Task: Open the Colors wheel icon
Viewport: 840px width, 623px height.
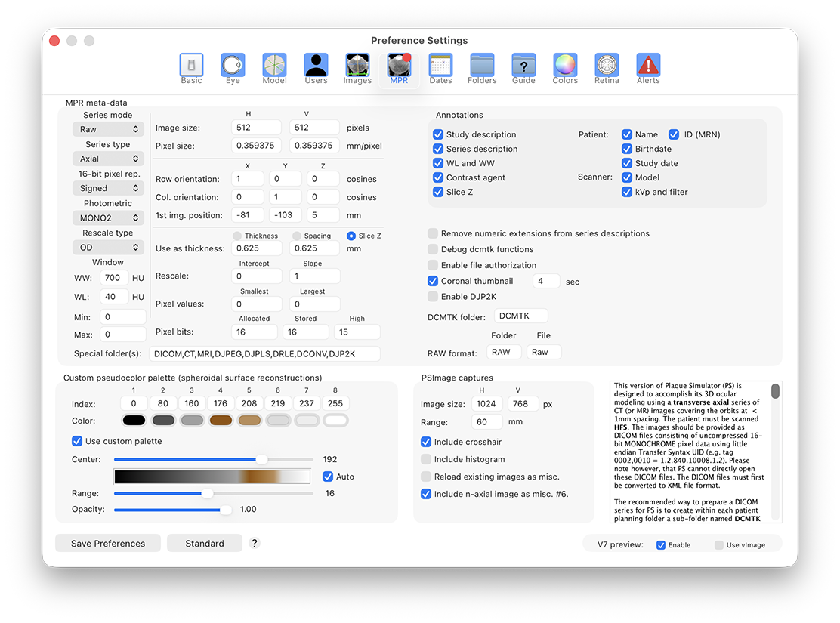Action: [x=565, y=68]
